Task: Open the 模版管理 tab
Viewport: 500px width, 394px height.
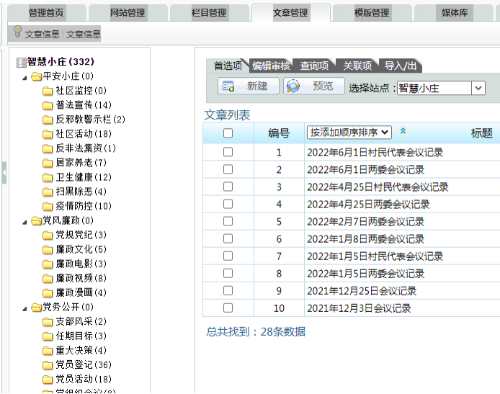Action: tap(372, 13)
